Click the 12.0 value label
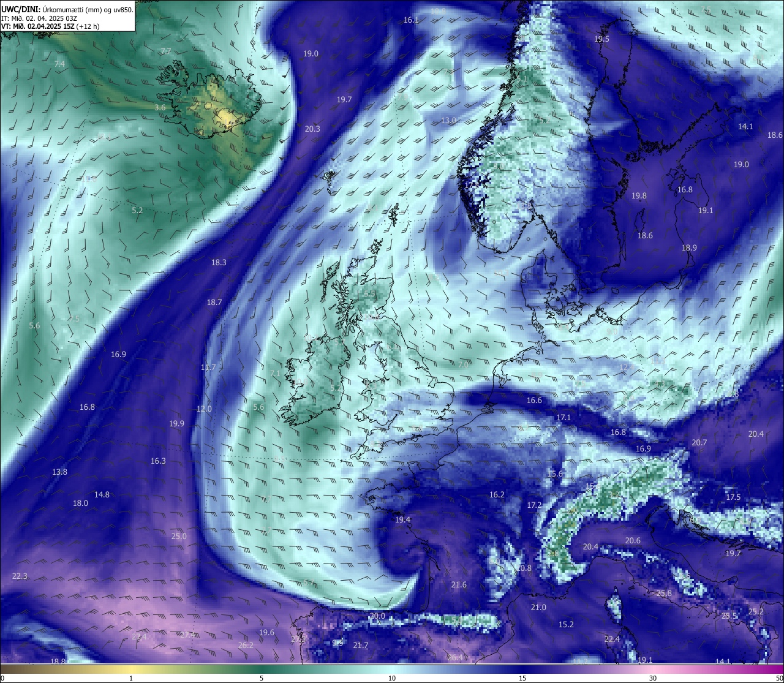 (x=204, y=409)
